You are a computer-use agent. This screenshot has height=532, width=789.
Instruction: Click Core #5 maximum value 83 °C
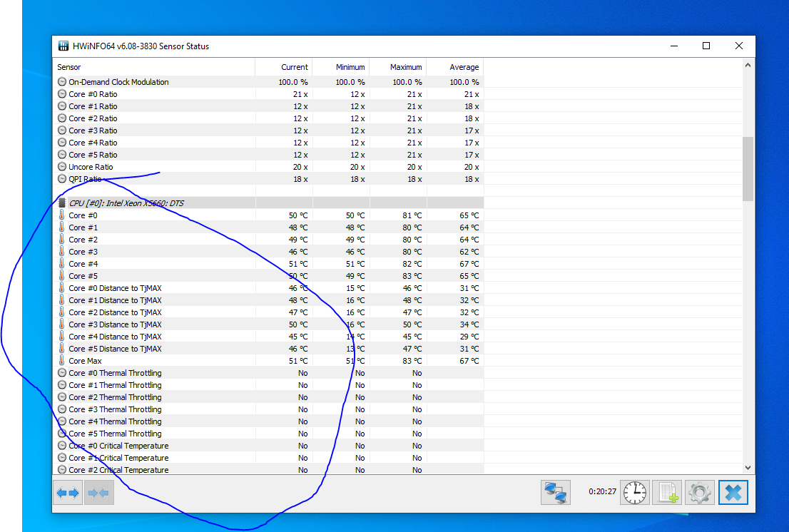pos(412,275)
